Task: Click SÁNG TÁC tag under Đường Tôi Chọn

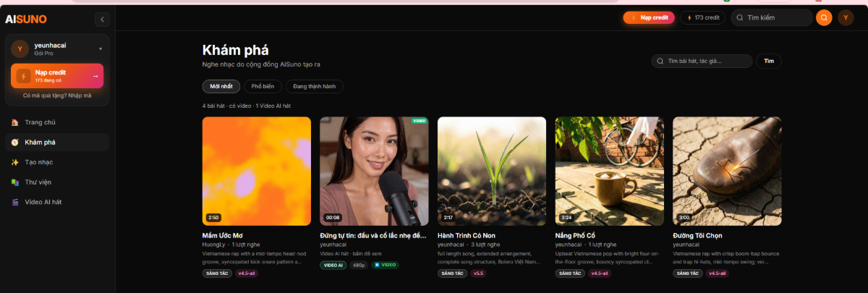Action: [x=687, y=273]
